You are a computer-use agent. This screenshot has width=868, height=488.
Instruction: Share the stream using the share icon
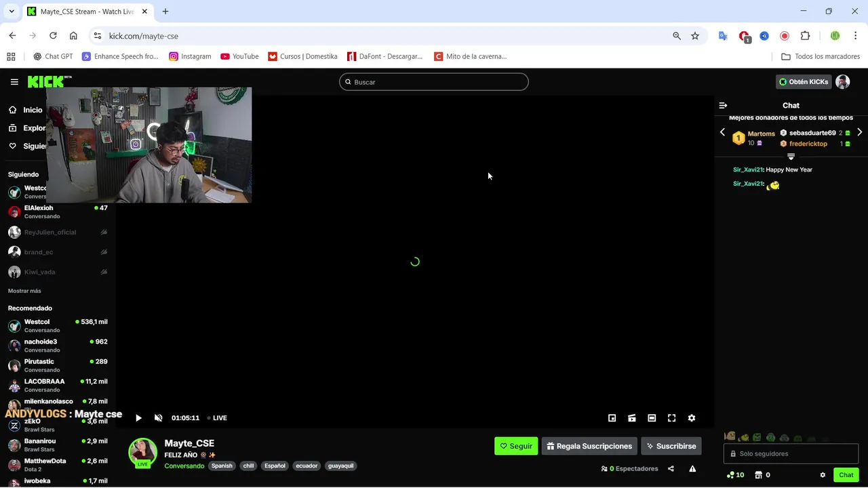tap(671, 468)
